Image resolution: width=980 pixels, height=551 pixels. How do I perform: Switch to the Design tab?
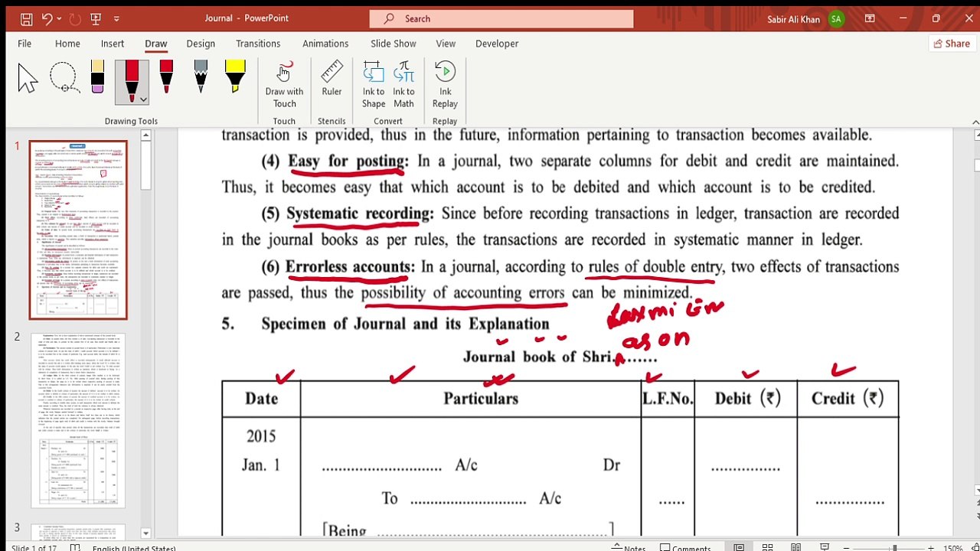[201, 44]
